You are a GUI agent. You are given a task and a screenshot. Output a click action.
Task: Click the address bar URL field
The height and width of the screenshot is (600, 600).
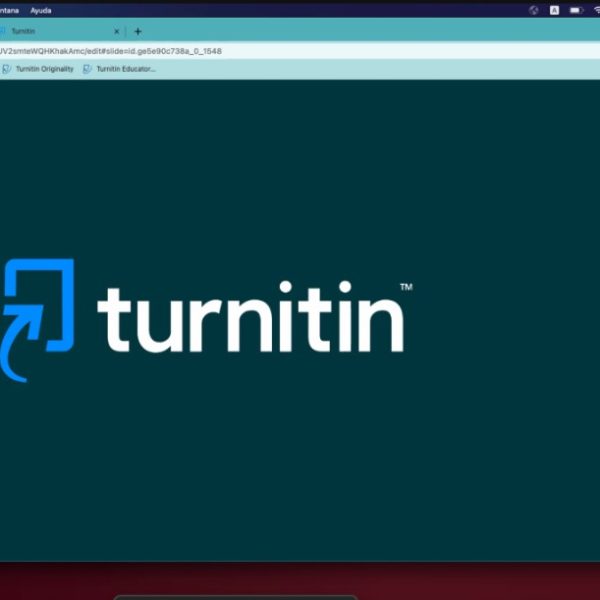click(x=300, y=51)
